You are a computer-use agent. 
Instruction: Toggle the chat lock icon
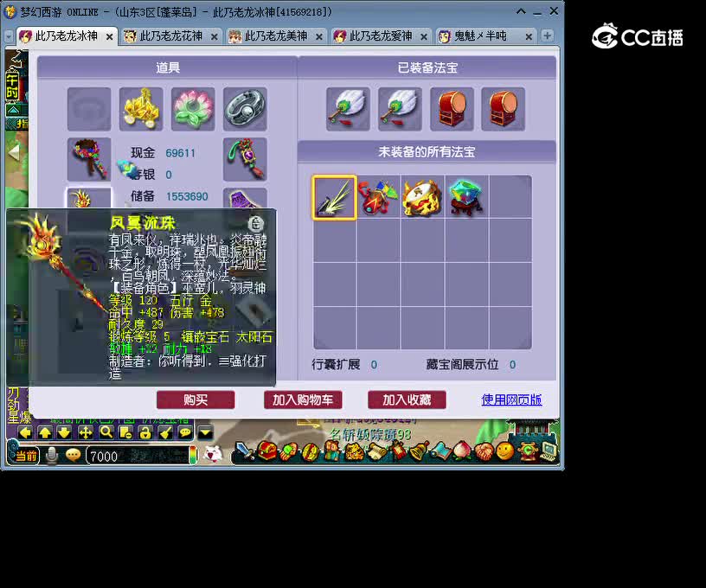[x=145, y=433]
